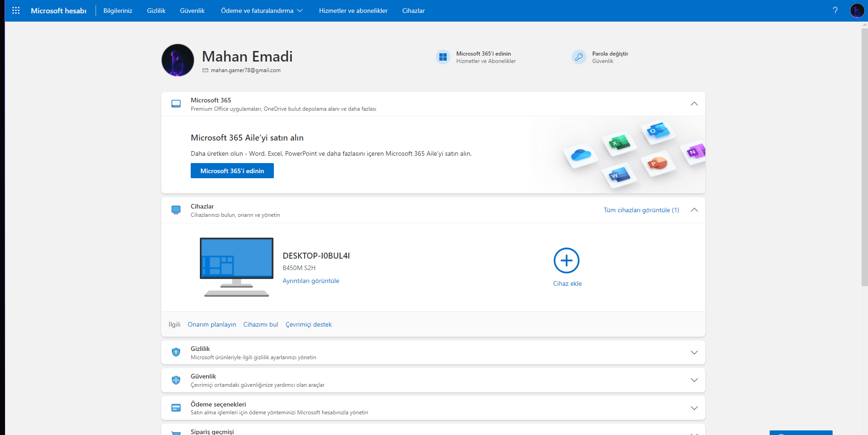This screenshot has width=868, height=435.
Task: Open the Gizlilik tab in the header
Action: (156, 11)
